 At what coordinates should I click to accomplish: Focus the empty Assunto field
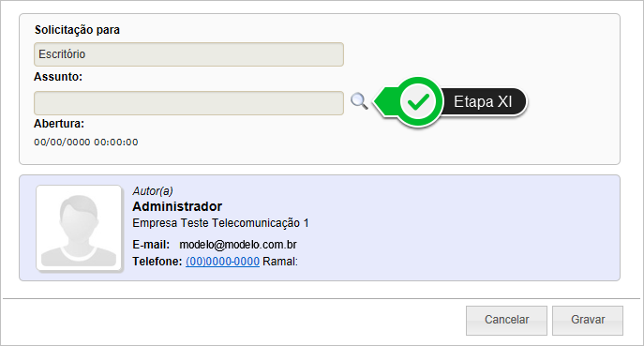click(x=189, y=103)
